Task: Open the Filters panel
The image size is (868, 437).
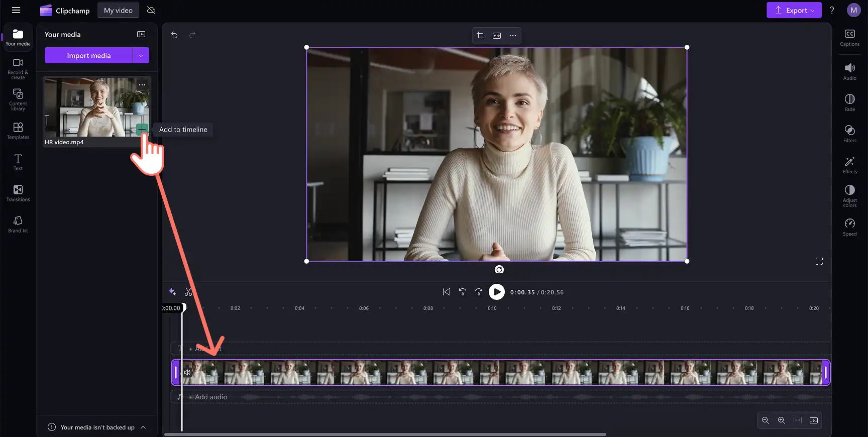Action: tap(850, 134)
